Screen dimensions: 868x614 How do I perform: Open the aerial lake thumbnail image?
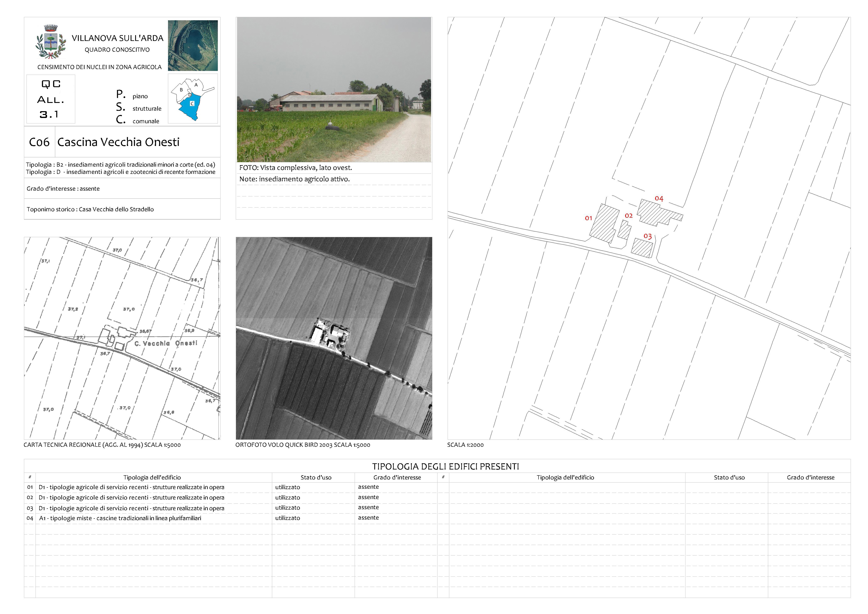click(x=193, y=45)
